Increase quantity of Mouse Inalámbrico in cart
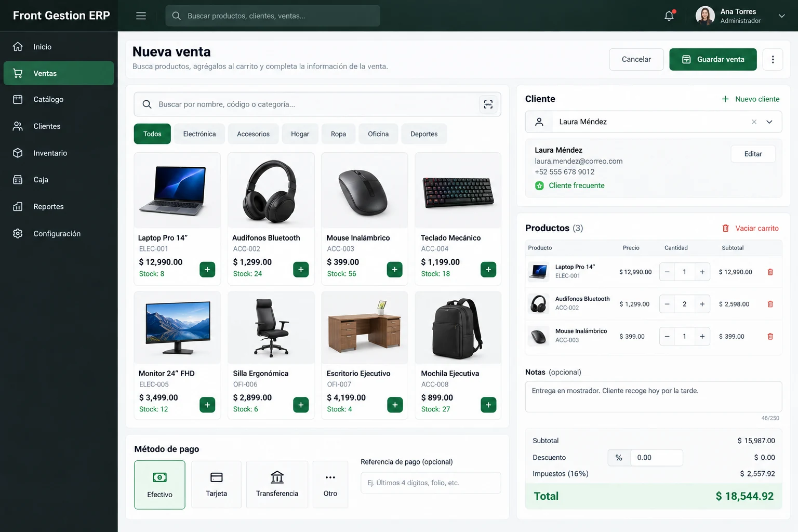798x532 pixels. click(702, 336)
